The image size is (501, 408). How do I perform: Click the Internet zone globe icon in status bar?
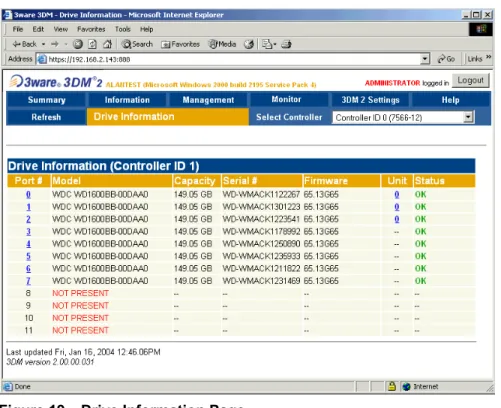[x=406, y=387]
